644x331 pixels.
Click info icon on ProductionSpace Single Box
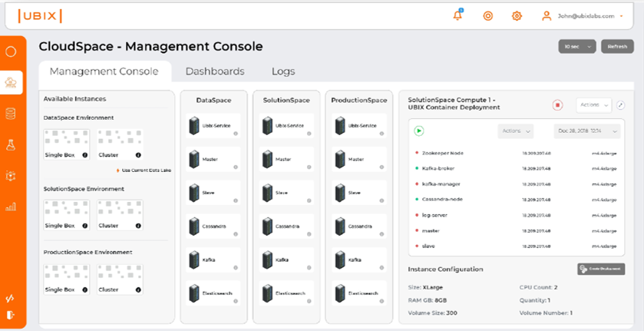point(84,290)
